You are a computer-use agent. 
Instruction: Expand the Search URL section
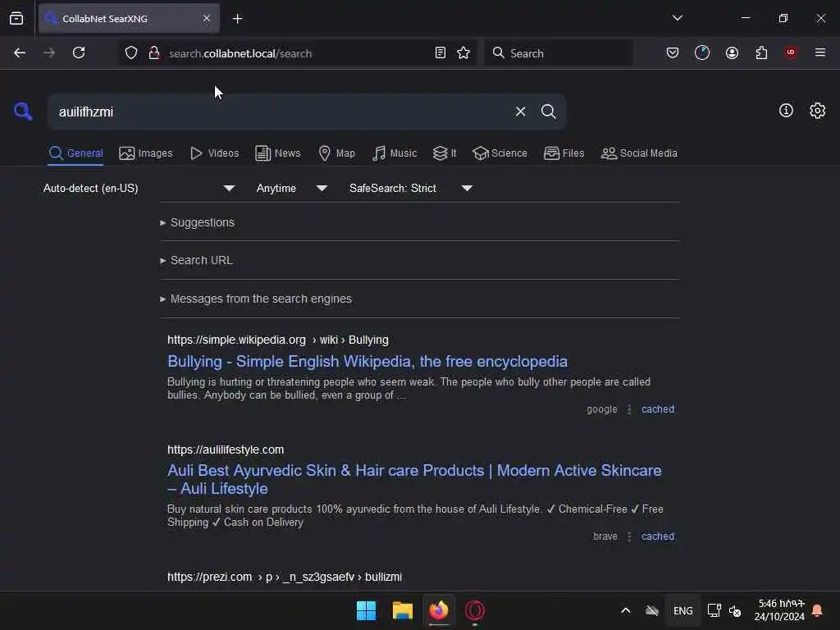(196, 260)
